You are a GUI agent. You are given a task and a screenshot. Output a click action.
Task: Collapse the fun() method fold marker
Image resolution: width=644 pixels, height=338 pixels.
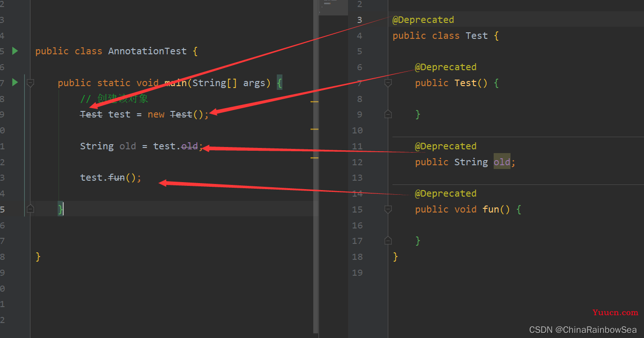(388, 209)
